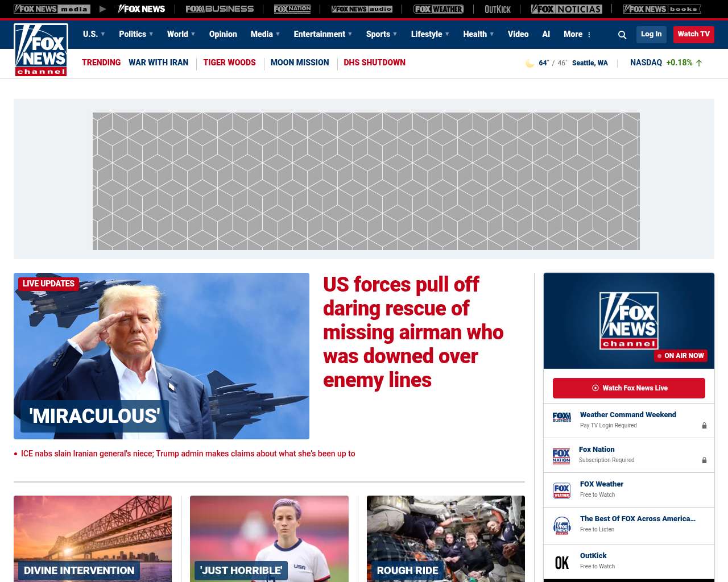Open the AI section

pyautogui.click(x=546, y=34)
